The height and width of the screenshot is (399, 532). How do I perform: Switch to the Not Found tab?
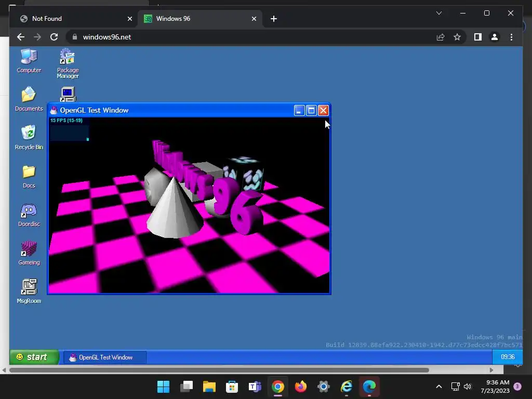76,19
